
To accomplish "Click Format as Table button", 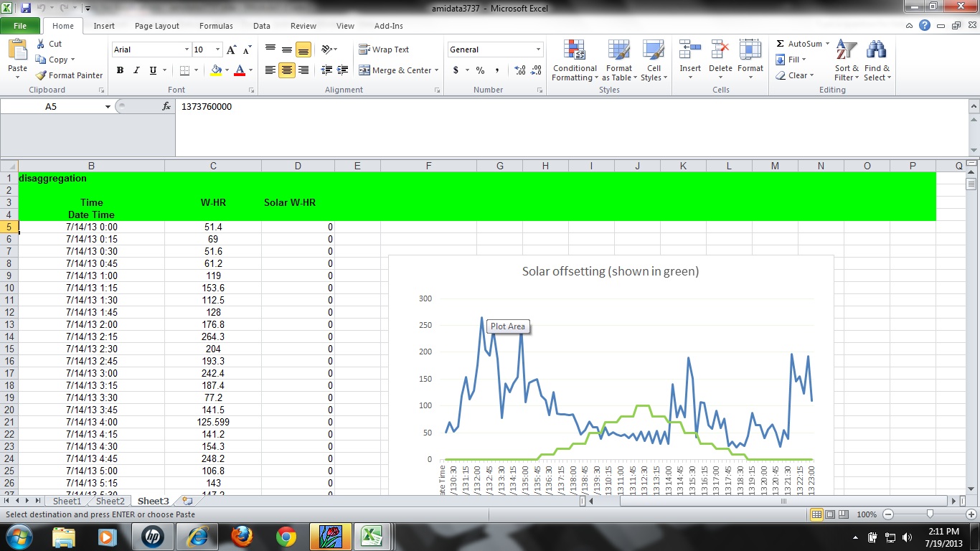I will point(618,61).
